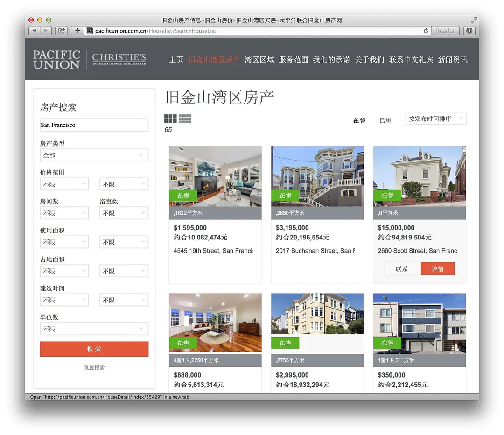The width and height of the screenshot is (504, 435).
Task: Toggle the 在售 listings filter
Action: tap(359, 120)
